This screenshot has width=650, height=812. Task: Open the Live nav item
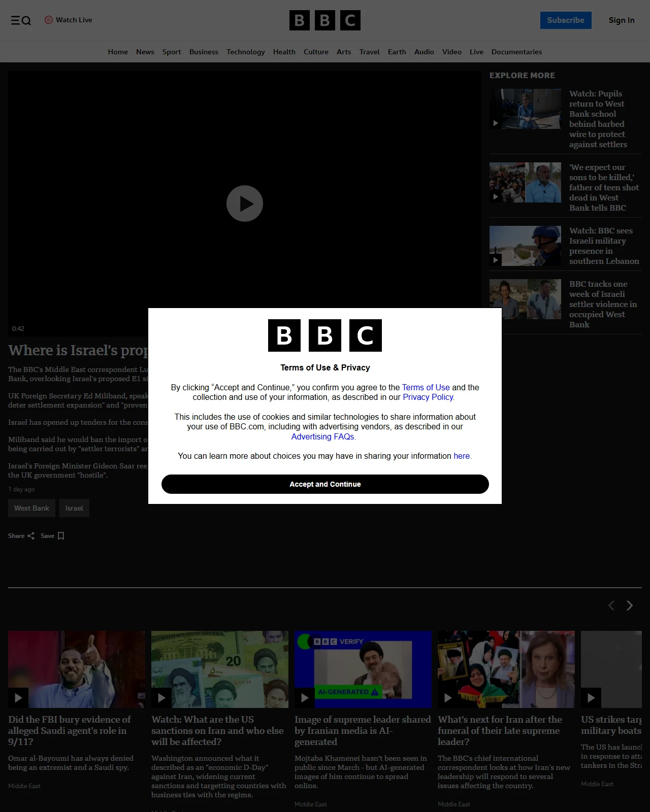click(476, 52)
